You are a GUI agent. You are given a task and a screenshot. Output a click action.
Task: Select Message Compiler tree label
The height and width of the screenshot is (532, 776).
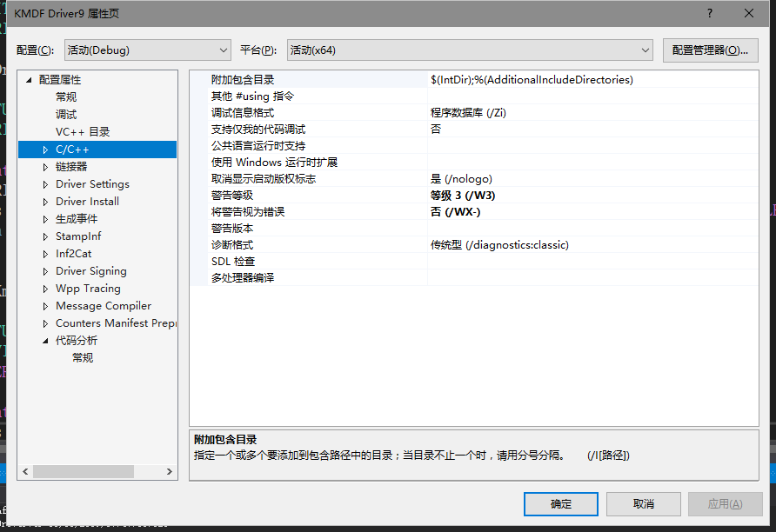pyautogui.click(x=104, y=306)
